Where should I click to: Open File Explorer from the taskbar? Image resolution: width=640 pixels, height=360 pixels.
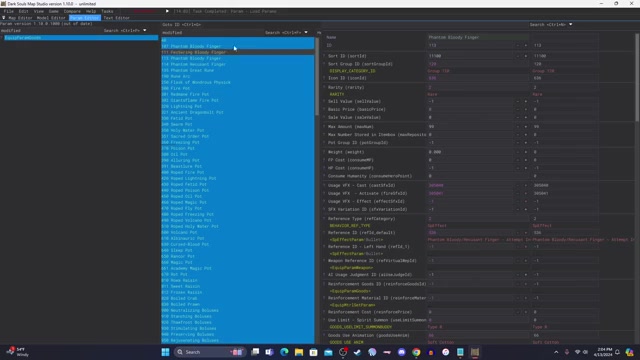pyautogui.click(x=299, y=352)
